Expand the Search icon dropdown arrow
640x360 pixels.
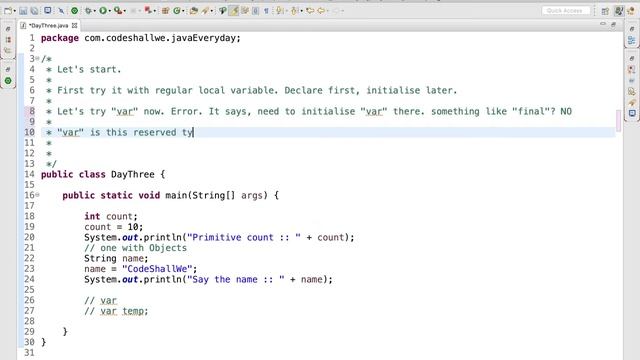211,11
